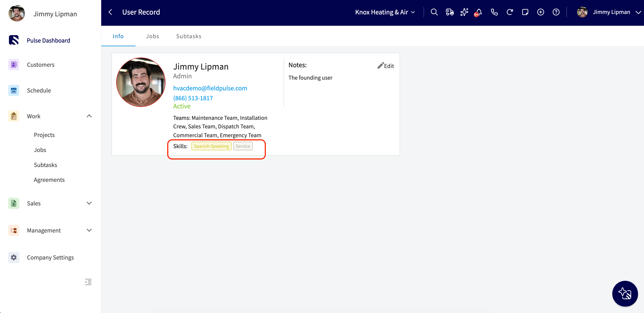
Task: Click the Edit notes label
Action: [389, 66]
